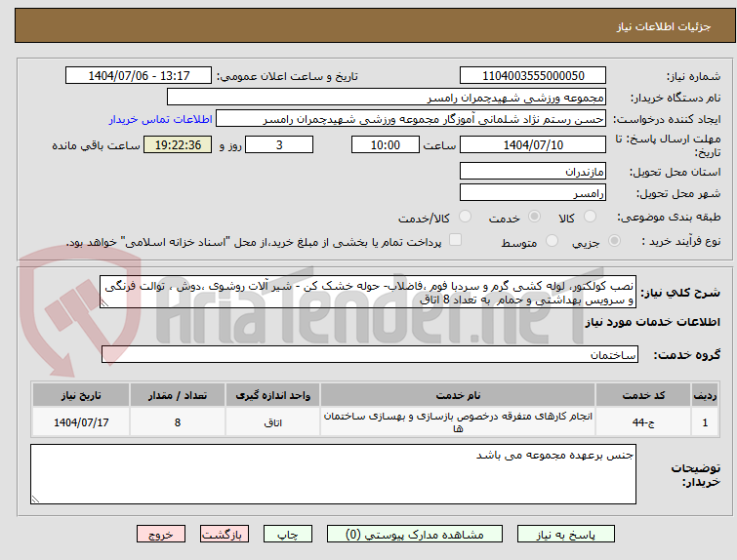Image resolution: width=737 pixels, height=560 pixels.
Task: Click the deadline date field 1404/07/10
Action: click(x=533, y=144)
